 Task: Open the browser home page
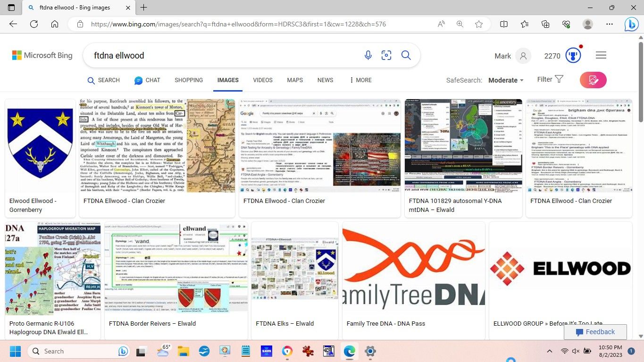55,24
